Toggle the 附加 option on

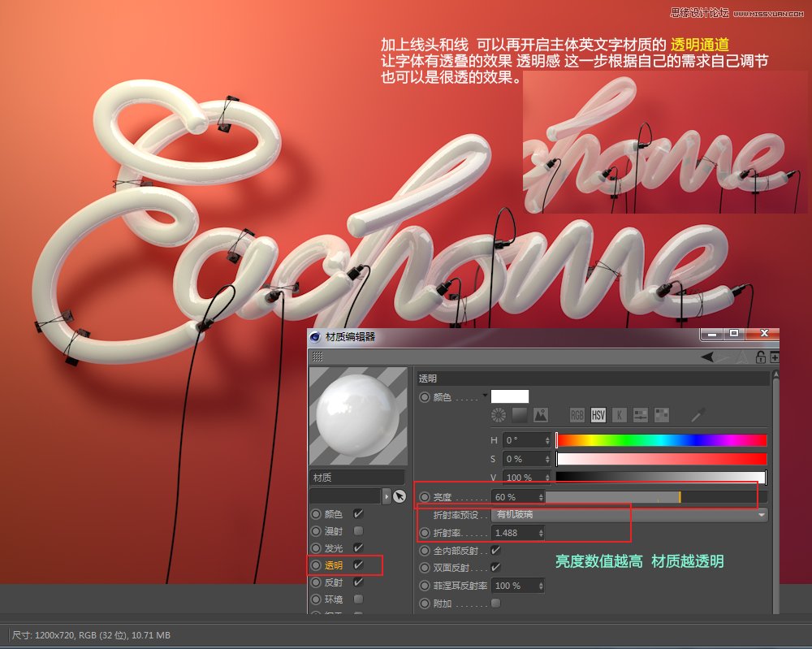click(x=496, y=603)
